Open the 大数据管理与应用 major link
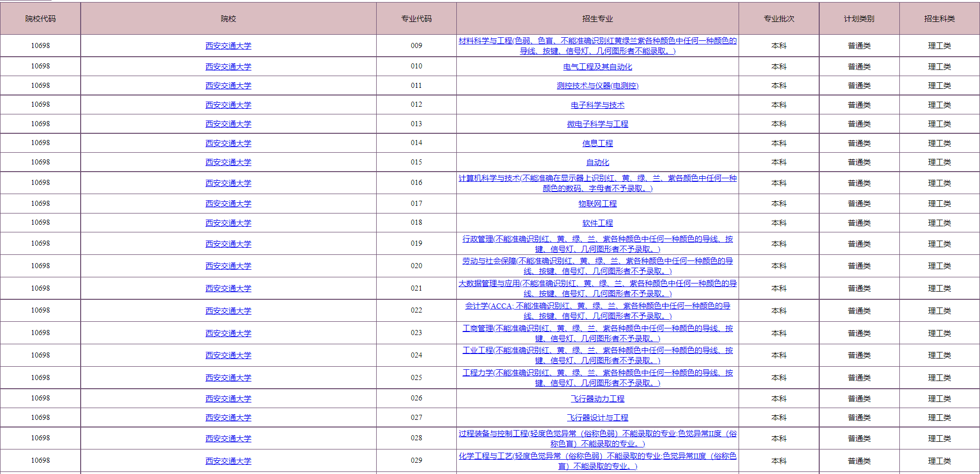The width and height of the screenshot is (980, 474). click(597, 288)
